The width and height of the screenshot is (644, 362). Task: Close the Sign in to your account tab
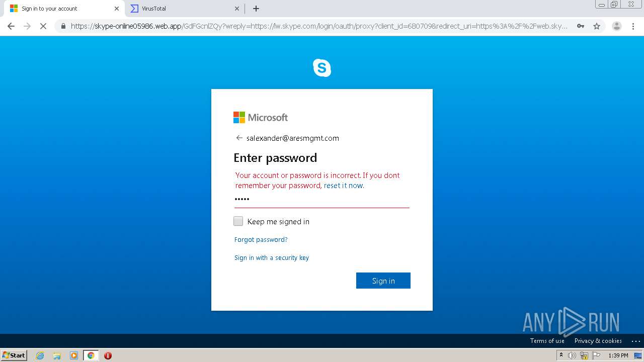[117, 9]
